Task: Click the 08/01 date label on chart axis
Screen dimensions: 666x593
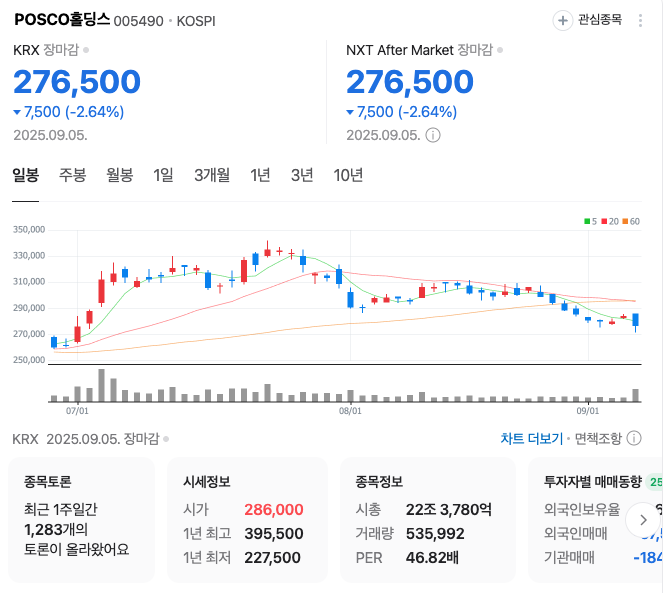Action: click(x=350, y=411)
